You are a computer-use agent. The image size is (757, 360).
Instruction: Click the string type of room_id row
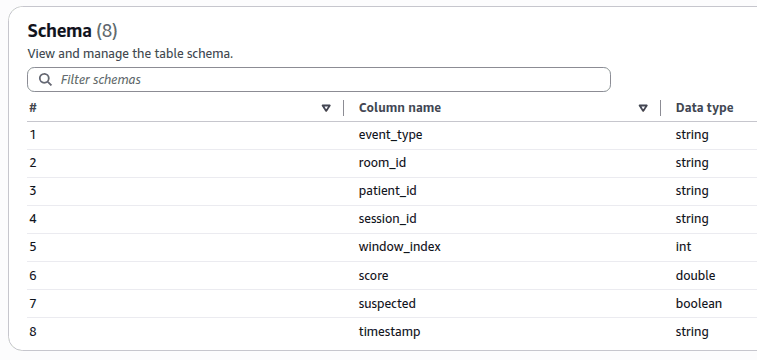pyautogui.click(x=692, y=163)
